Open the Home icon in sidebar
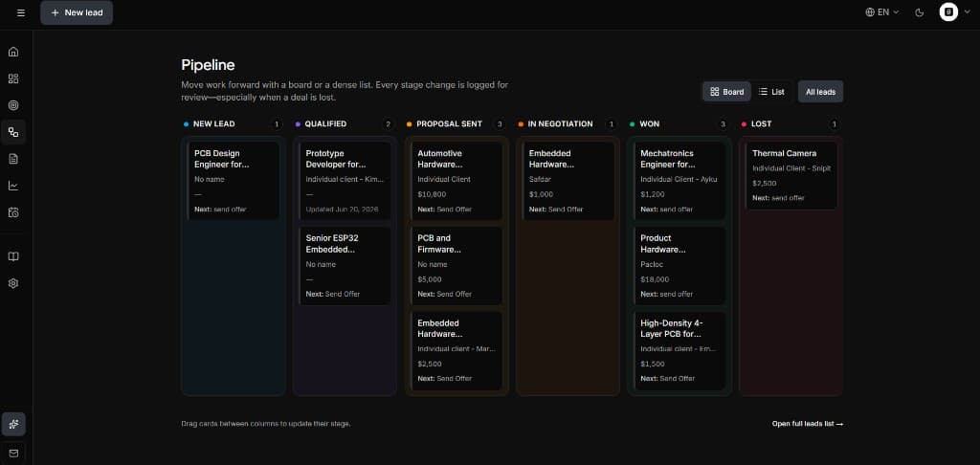Image resolution: width=980 pixels, height=465 pixels. pos(13,52)
